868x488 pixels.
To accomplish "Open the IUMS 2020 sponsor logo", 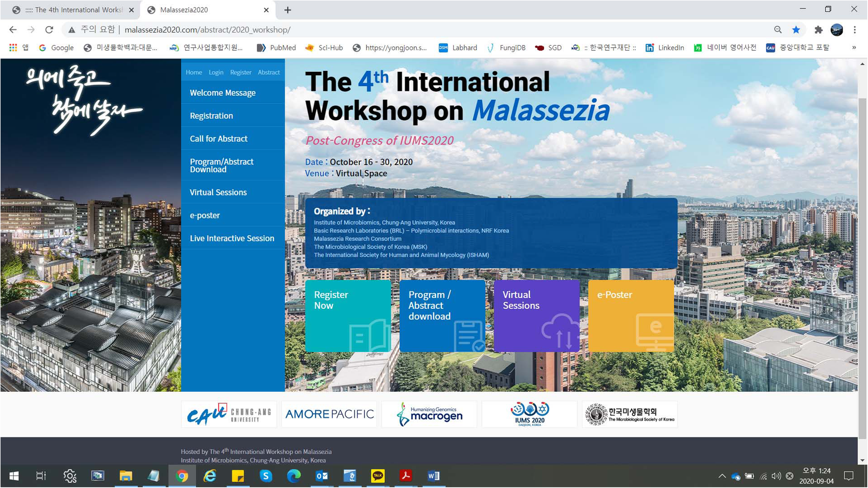I will click(529, 414).
